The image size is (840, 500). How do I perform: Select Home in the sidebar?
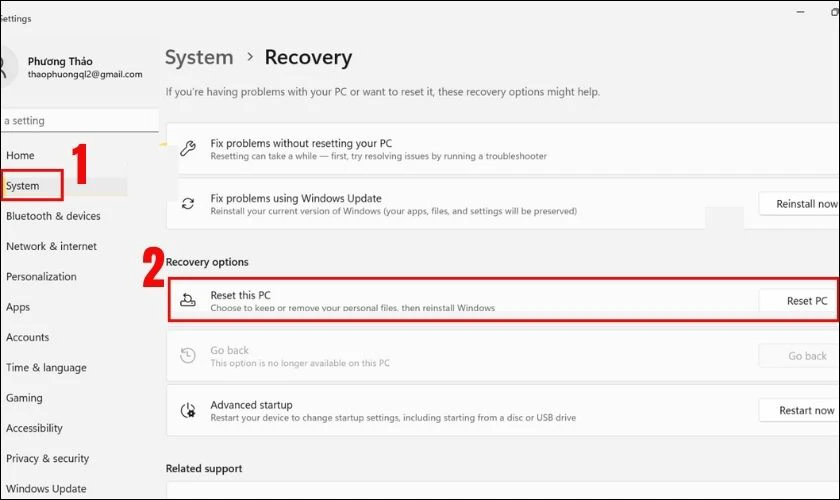20,155
